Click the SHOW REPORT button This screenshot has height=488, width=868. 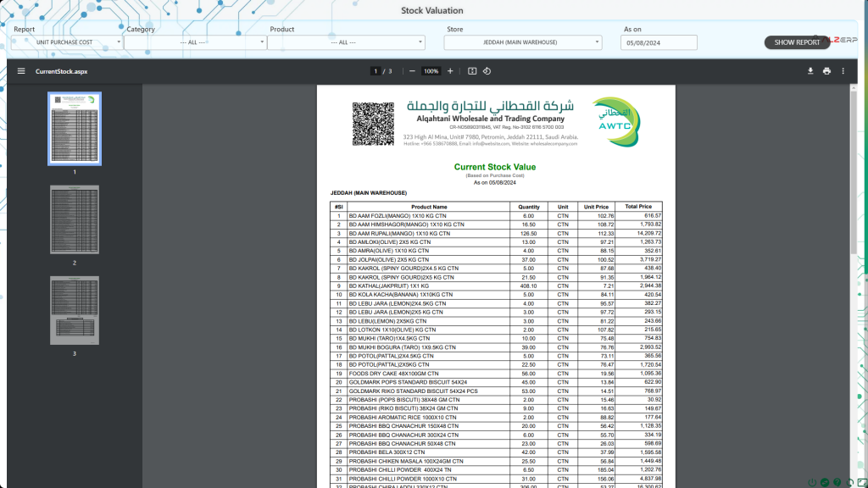[797, 42]
